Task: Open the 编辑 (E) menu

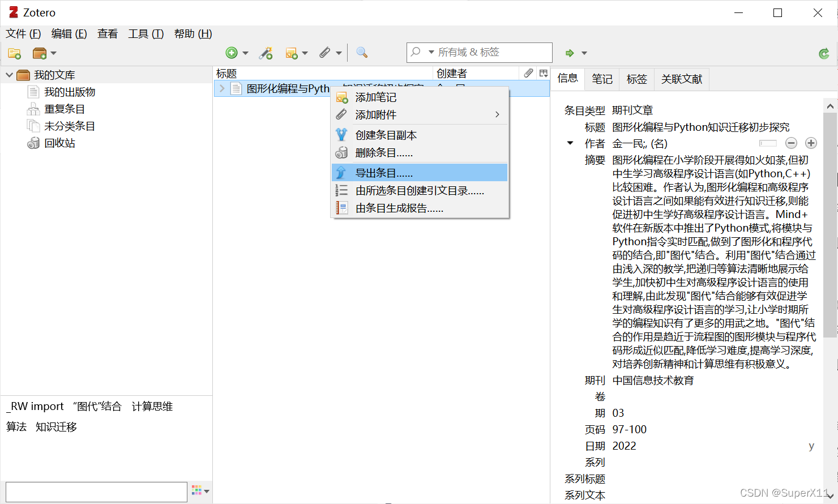Action: click(69, 34)
